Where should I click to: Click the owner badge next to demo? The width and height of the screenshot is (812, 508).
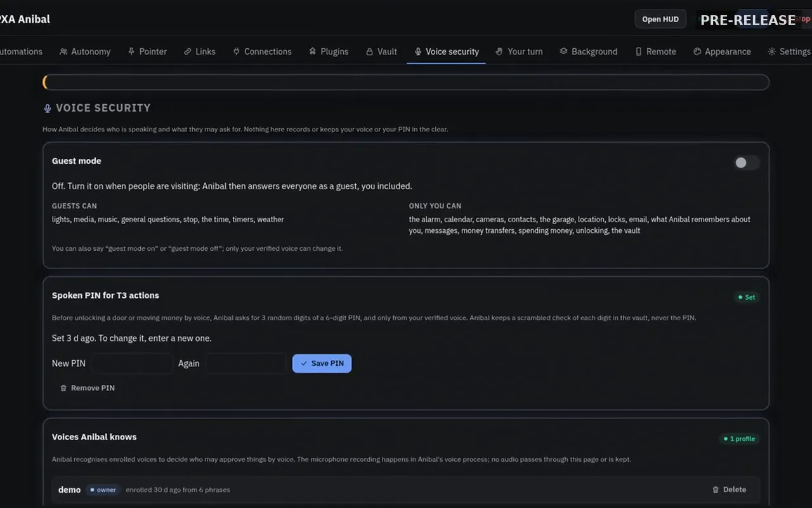pos(103,490)
